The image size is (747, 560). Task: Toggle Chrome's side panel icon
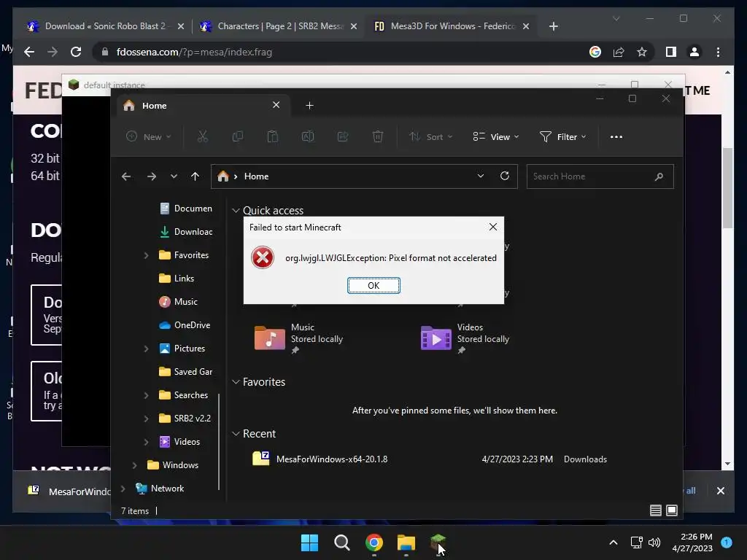click(671, 52)
